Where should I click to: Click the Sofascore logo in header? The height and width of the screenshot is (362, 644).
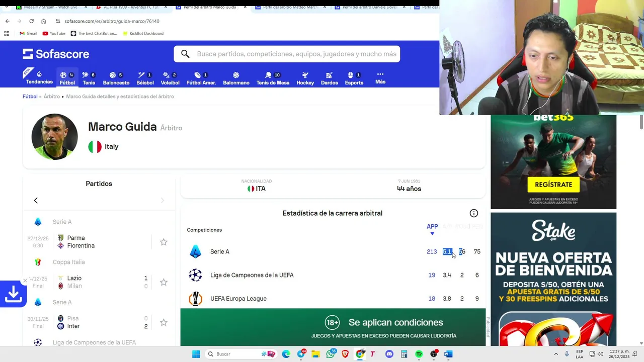[56, 54]
